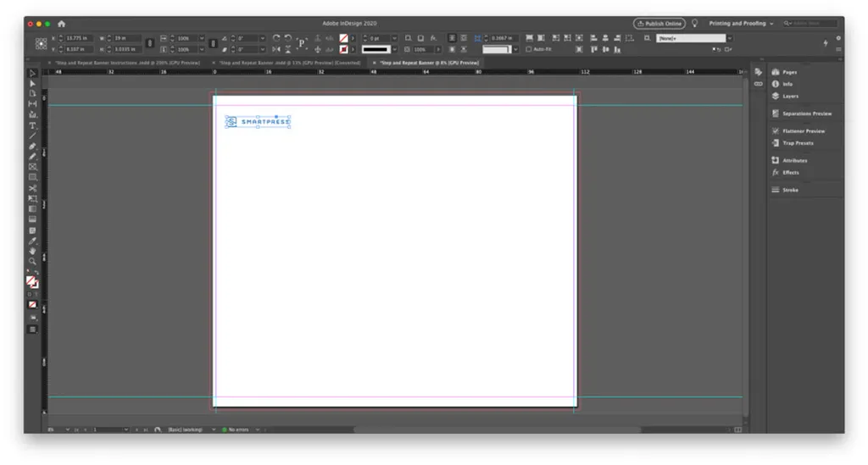Toggle the constrain width and height proportions link
This screenshot has height=465, width=868.
(x=150, y=43)
